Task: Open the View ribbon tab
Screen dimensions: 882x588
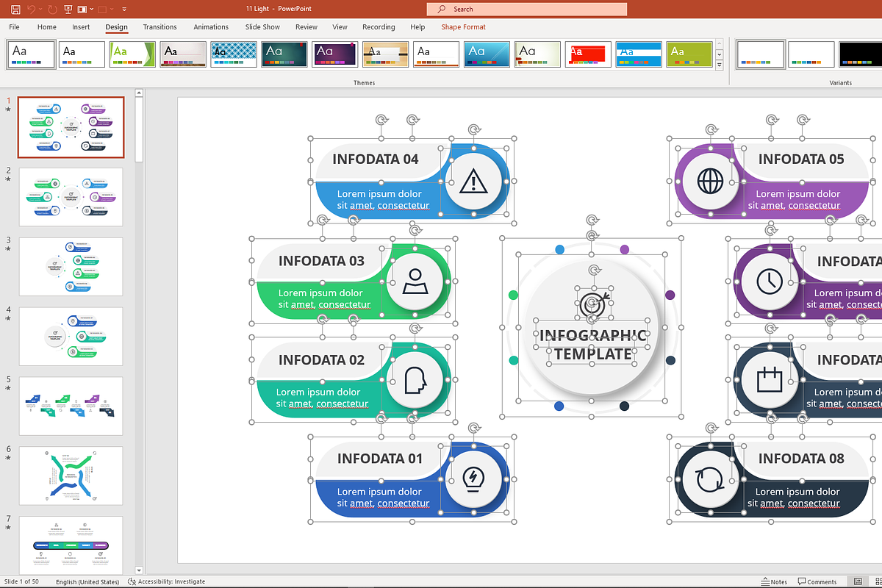Action: [340, 27]
